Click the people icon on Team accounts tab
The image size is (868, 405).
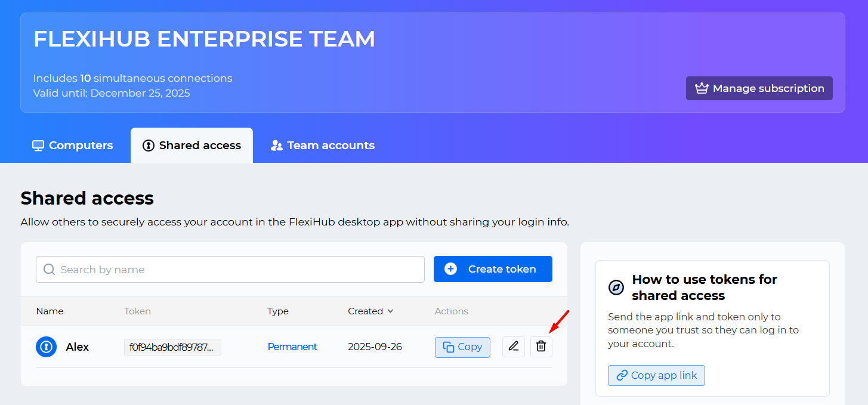coord(277,146)
